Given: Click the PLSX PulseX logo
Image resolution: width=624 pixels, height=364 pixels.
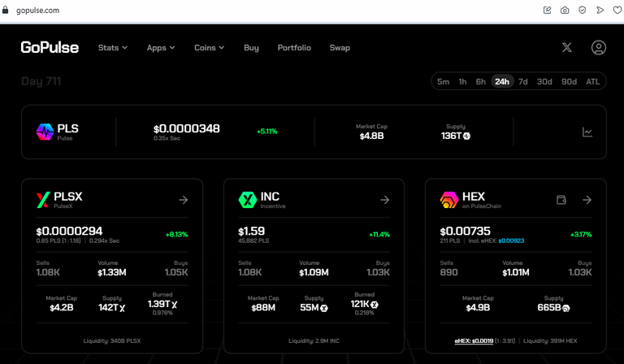Looking at the screenshot, I should click(43, 200).
